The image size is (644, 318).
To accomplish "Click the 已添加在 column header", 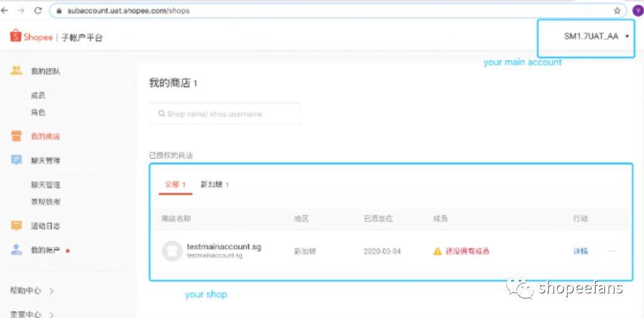I will point(378,219).
